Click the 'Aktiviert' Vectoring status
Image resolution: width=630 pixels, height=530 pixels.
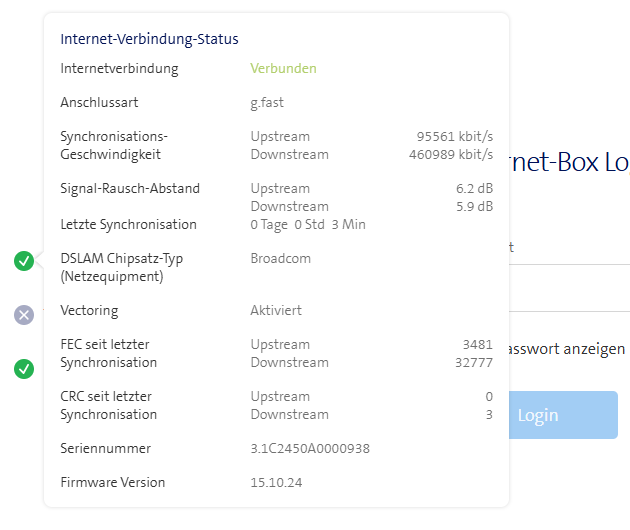tap(276, 310)
